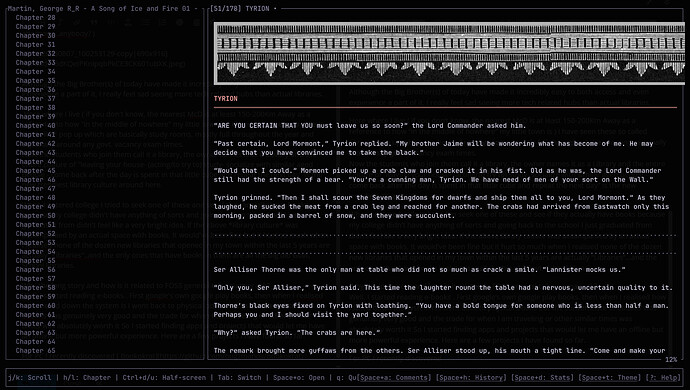The image size is (690, 390).
Task: Select Chapter 58 in the list
Action: coord(36,287)
